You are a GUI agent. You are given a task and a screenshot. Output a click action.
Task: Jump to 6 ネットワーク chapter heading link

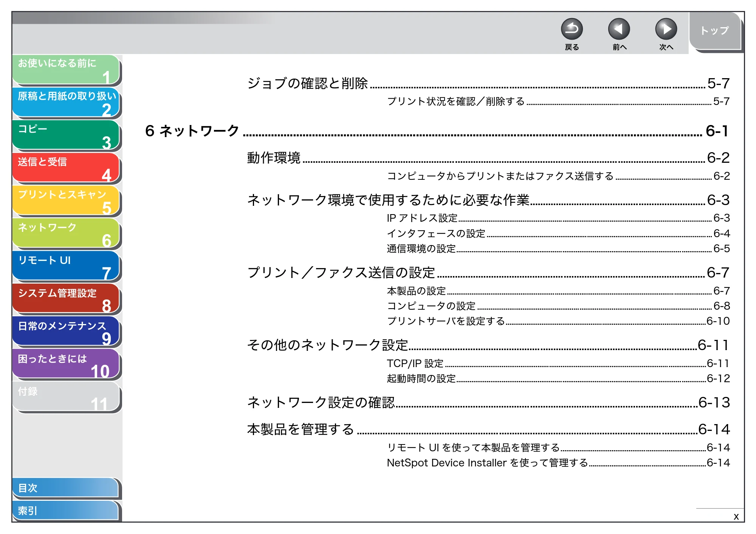(x=437, y=131)
